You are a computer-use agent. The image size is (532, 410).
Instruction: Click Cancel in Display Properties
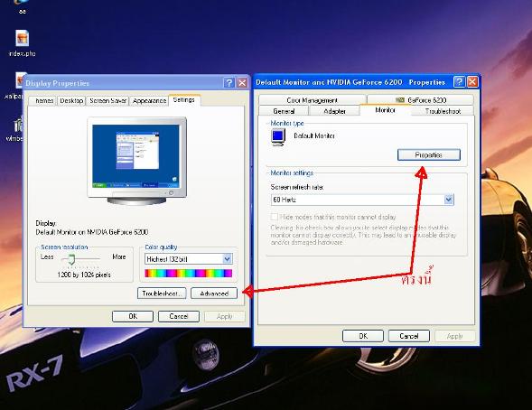pyautogui.click(x=179, y=316)
